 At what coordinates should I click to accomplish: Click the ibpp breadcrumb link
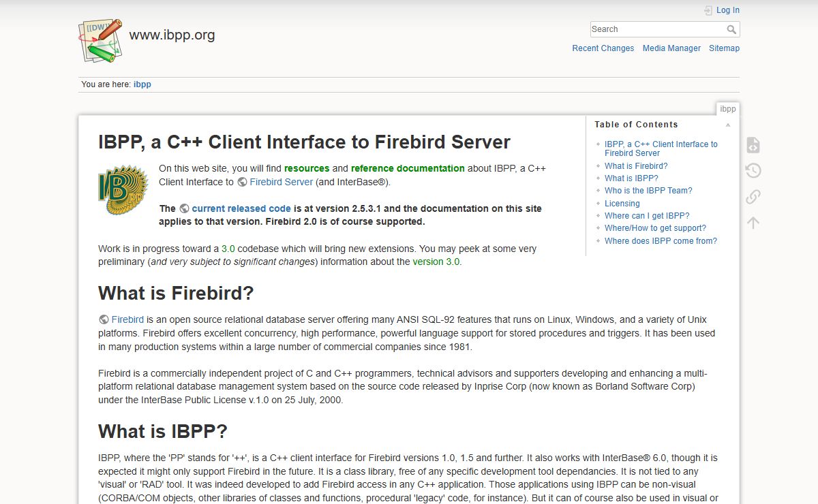coord(142,84)
